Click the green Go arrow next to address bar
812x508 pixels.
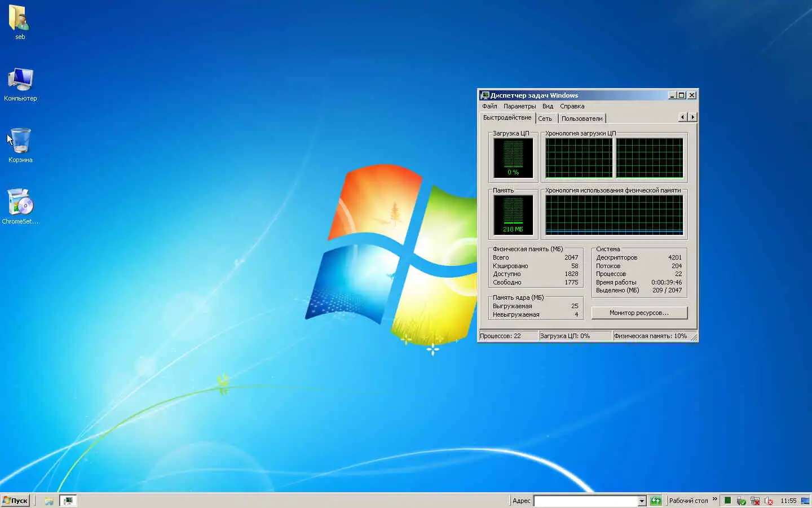pos(655,501)
